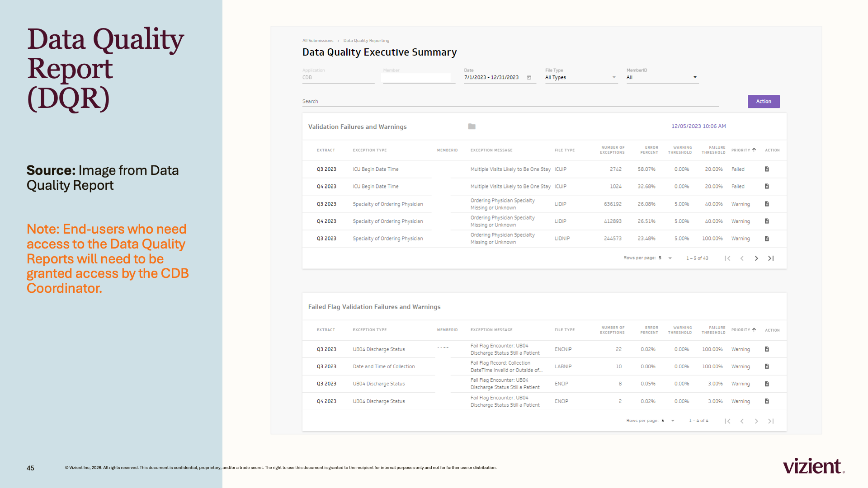Open action document icon for Q4 2023 ENCIP row

coord(767,401)
